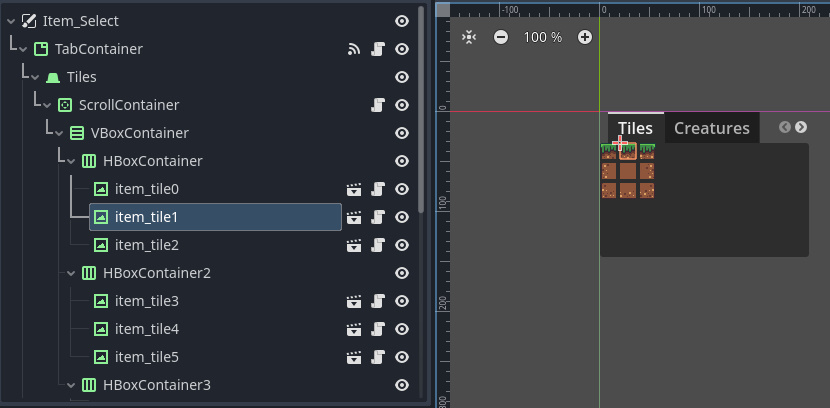Select item_tile3 in scene tree
Screen dimensions: 830x408
[147, 302]
